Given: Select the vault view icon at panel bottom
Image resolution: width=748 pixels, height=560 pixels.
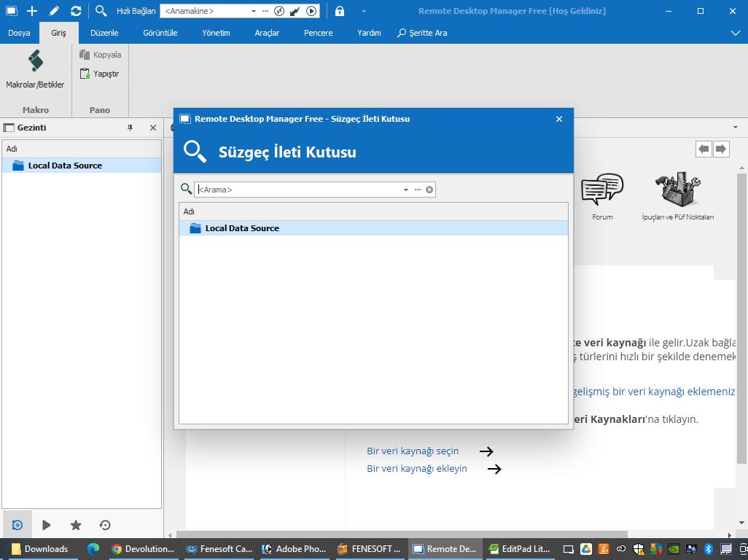Looking at the screenshot, I should tap(17, 525).
